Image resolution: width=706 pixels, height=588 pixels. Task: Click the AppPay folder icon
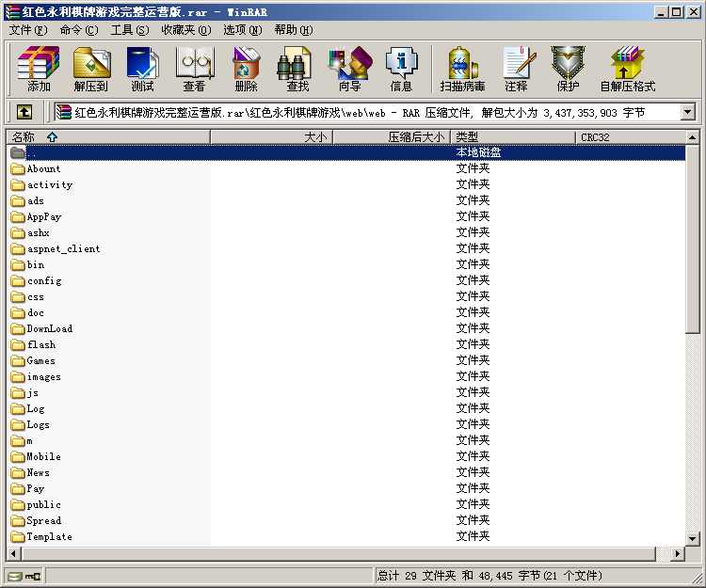tap(18, 217)
